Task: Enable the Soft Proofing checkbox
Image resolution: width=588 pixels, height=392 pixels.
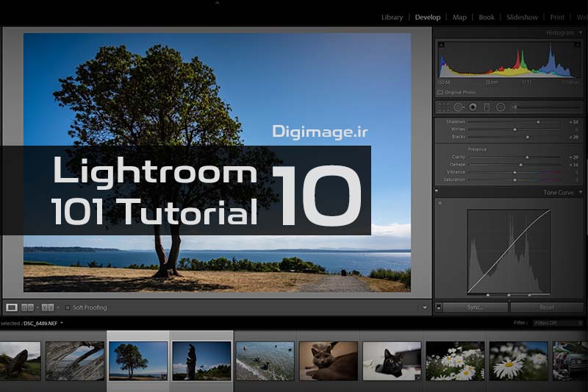Action: pos(68,307)
